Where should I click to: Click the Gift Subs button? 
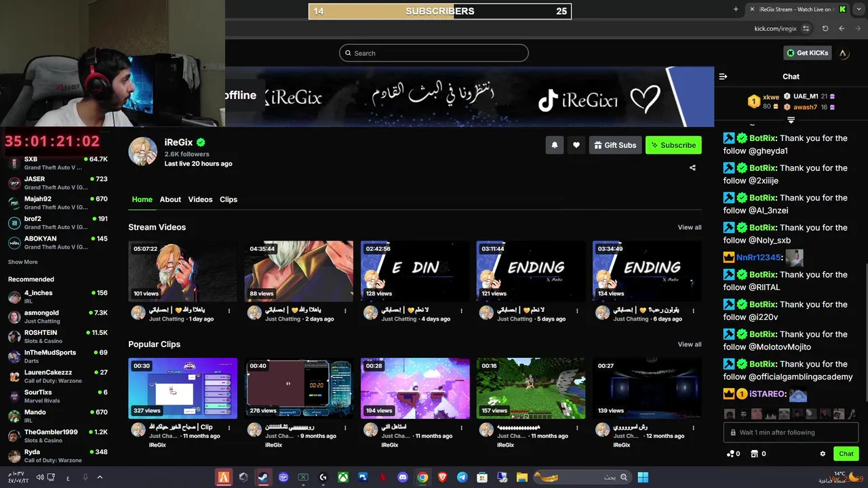(615, 145)
